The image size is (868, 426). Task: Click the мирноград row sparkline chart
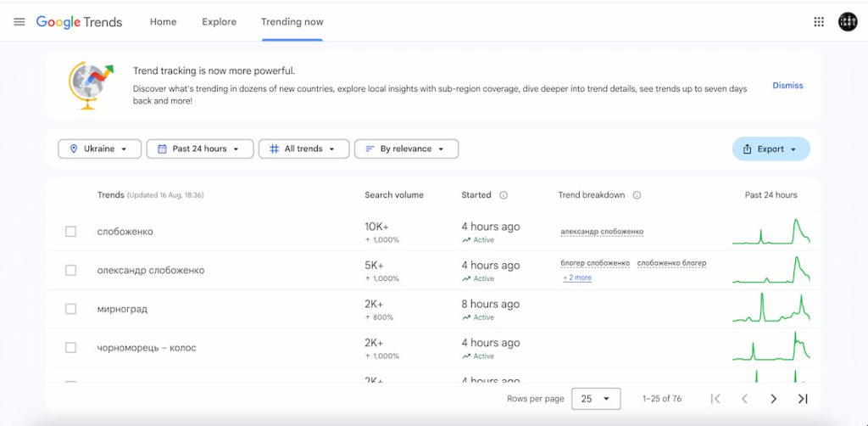771,308
